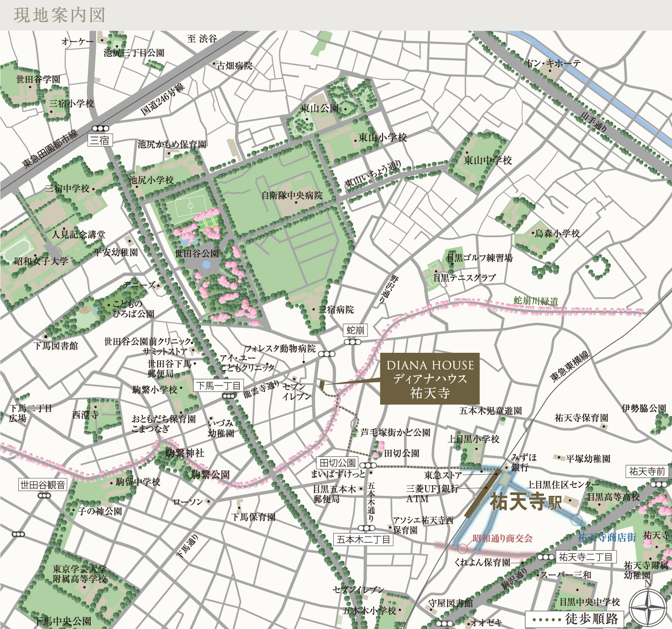Click the ドン・キホーテ store label
This screenshot has height=629, width=672.
tap(553, 64)
